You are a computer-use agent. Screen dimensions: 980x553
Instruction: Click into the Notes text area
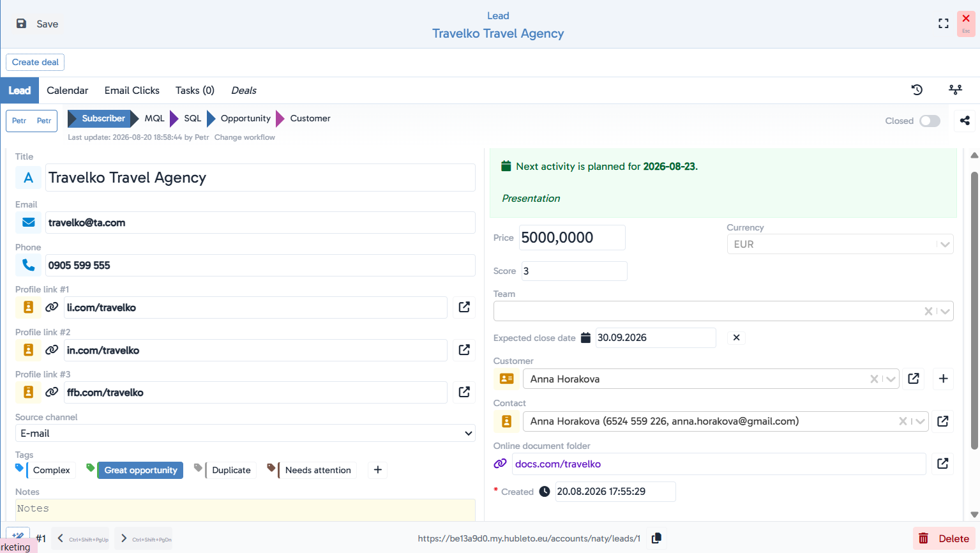coord(245,510)
